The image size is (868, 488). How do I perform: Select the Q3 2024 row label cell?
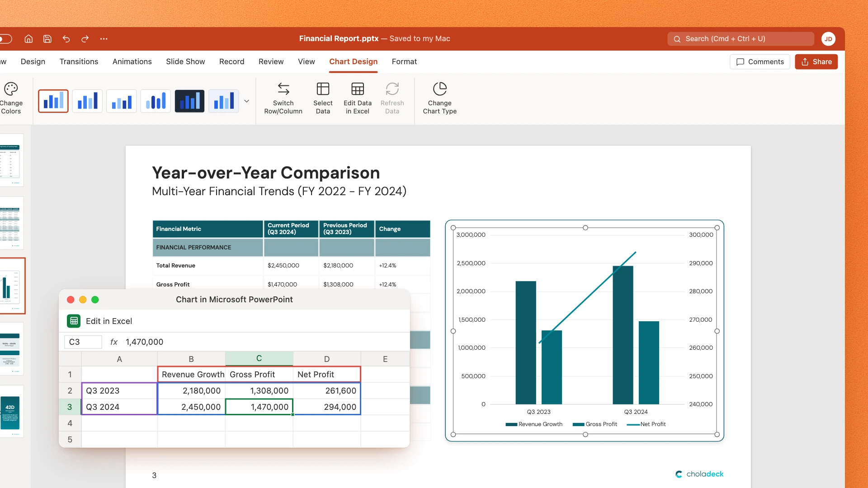pyautogui.click(x=119, y=407)
